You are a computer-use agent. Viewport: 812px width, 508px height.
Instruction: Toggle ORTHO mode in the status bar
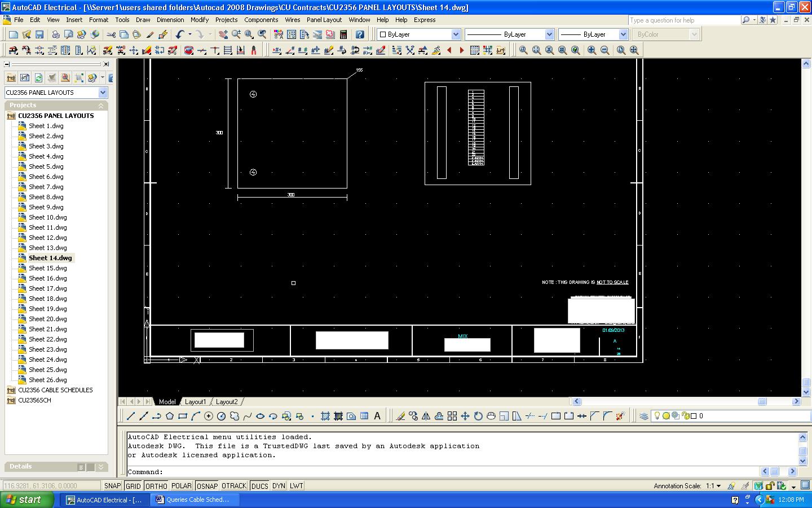tap(156, 486)
